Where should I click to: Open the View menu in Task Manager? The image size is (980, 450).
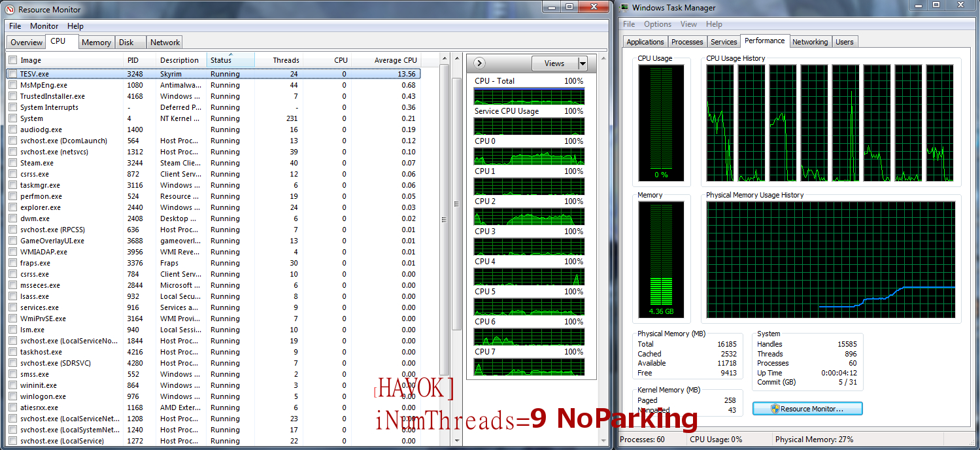[x=688, y=24]
